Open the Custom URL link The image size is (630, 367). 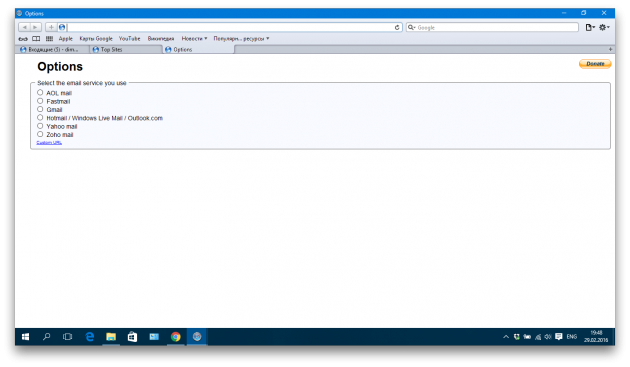pyautogui.click(x=49, y=143)
